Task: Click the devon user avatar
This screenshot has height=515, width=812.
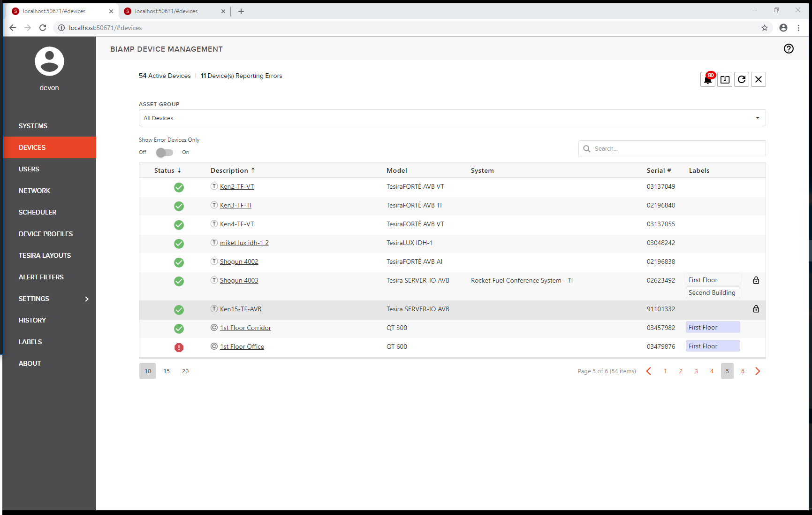Action: coord(49,61)
